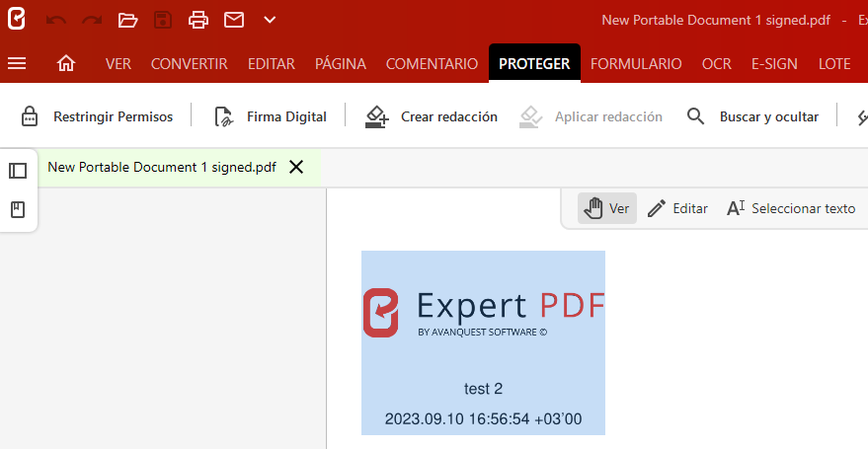
Task: Go to the Home screen icon
Action: tap(66, 63)
